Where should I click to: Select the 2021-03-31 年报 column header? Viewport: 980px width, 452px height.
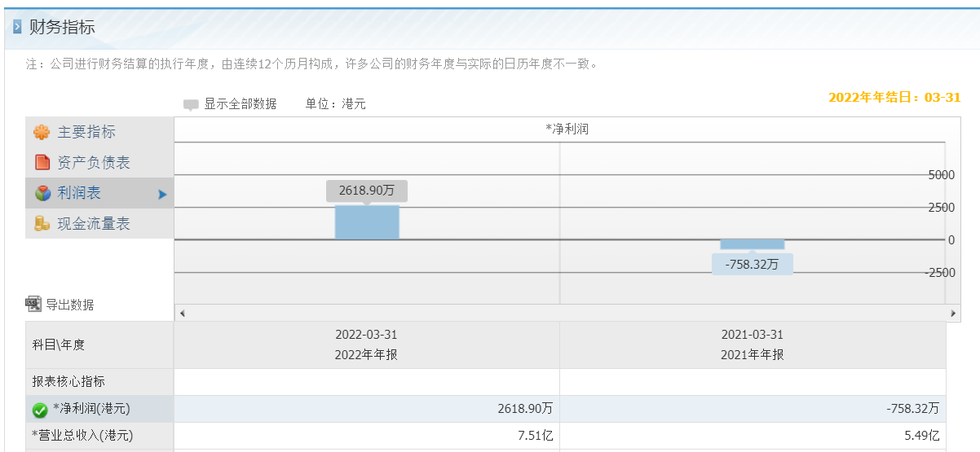753,344
